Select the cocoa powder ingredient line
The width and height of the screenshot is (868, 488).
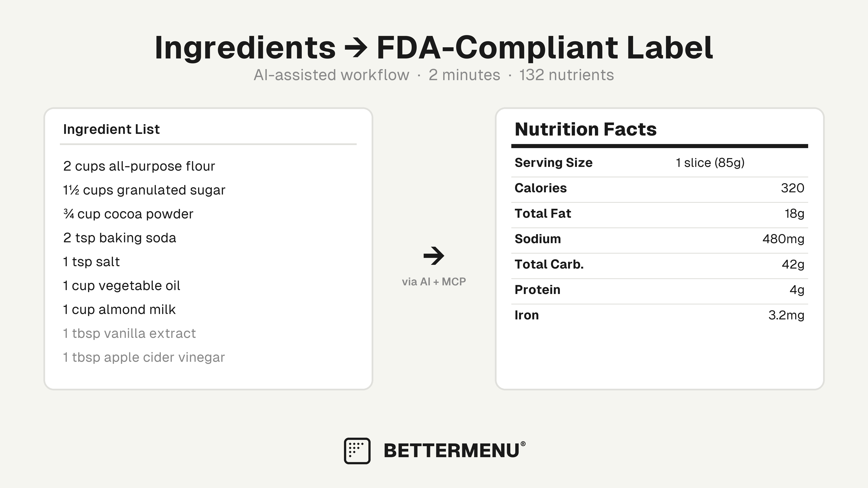128,214
